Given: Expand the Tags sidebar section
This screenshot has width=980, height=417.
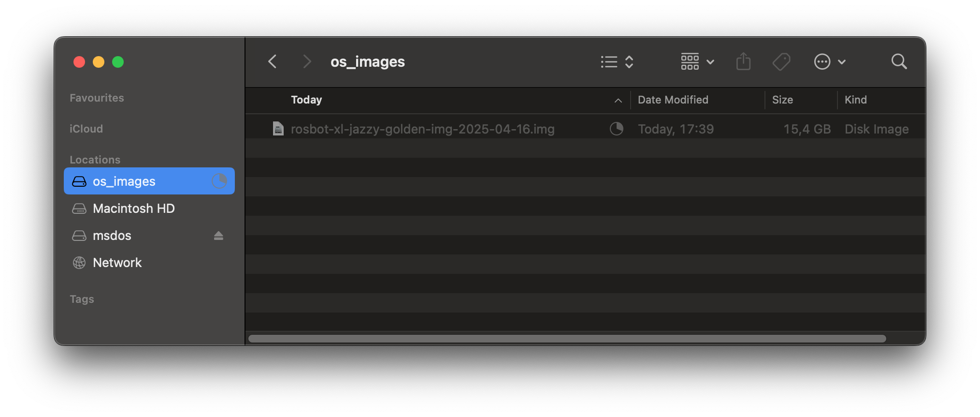Looking at the screenshot, I should click(x=82, y=299).
